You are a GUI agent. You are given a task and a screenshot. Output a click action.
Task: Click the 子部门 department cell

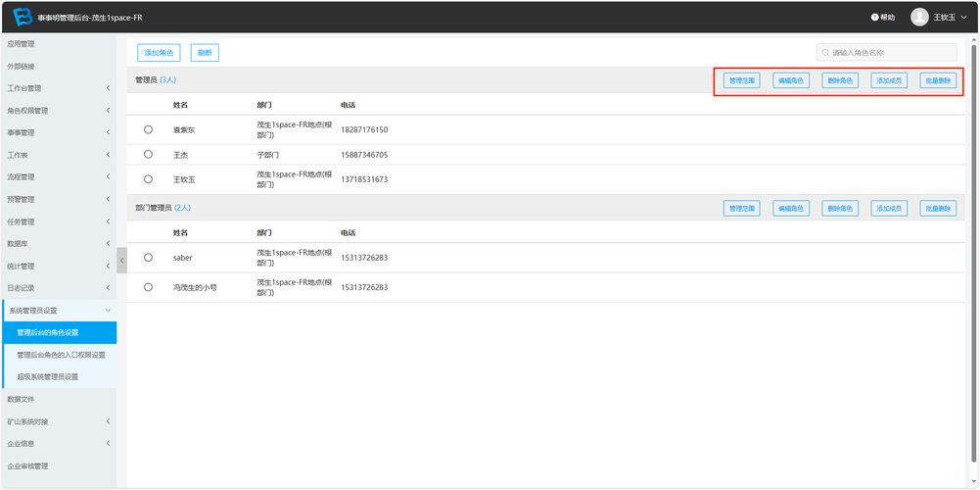[268, 155]
